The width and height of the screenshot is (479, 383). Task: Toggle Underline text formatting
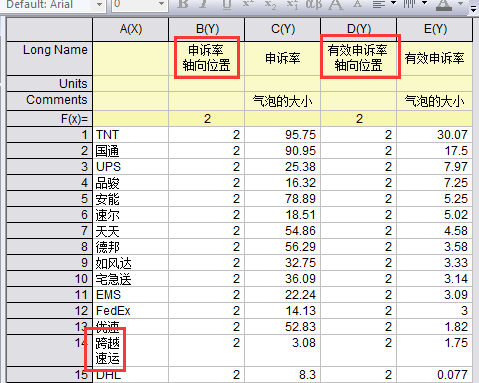tap(227, 4)
